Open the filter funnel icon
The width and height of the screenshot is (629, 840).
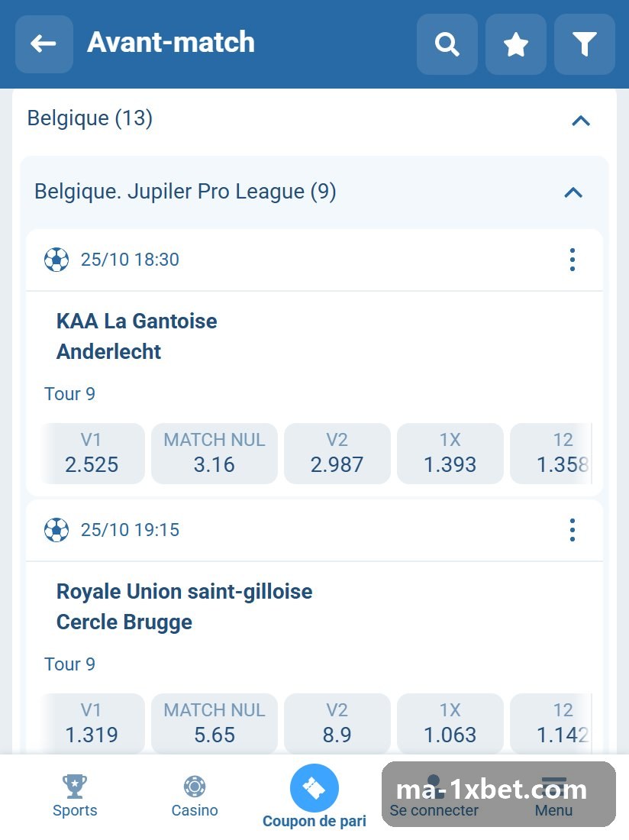585,44
